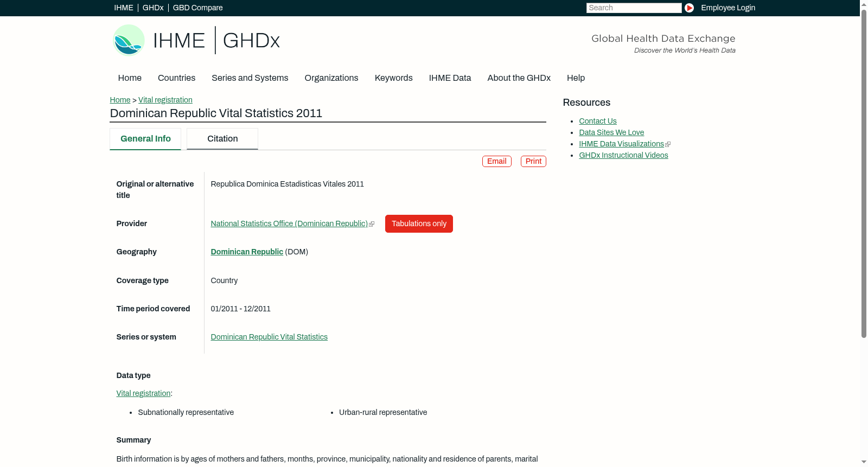Click Vital registration breadcrumb link

coord(165,100)
